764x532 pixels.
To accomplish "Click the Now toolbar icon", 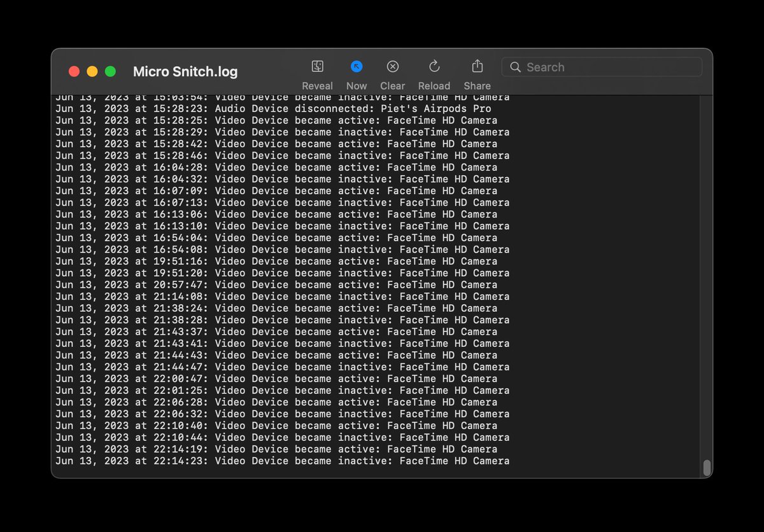I will pyautogui.click(x=357, y=66).
